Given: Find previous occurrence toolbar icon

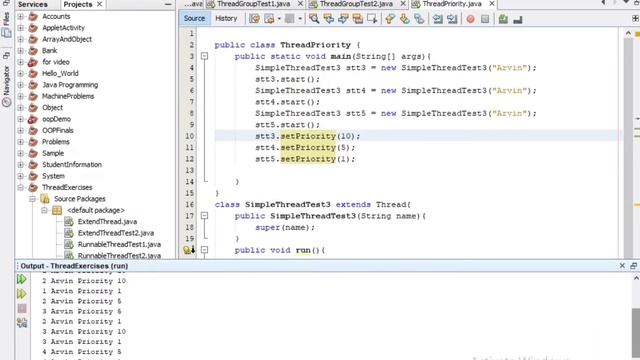Looking at the screenshot, I should (329, 19).
